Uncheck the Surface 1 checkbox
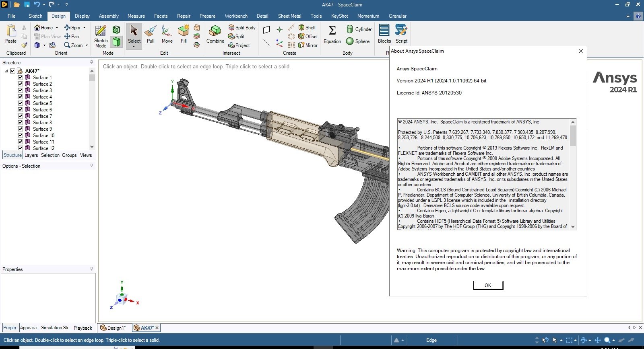Image resolution: width=644 pixels, height=349 pixels. (20, 77)
